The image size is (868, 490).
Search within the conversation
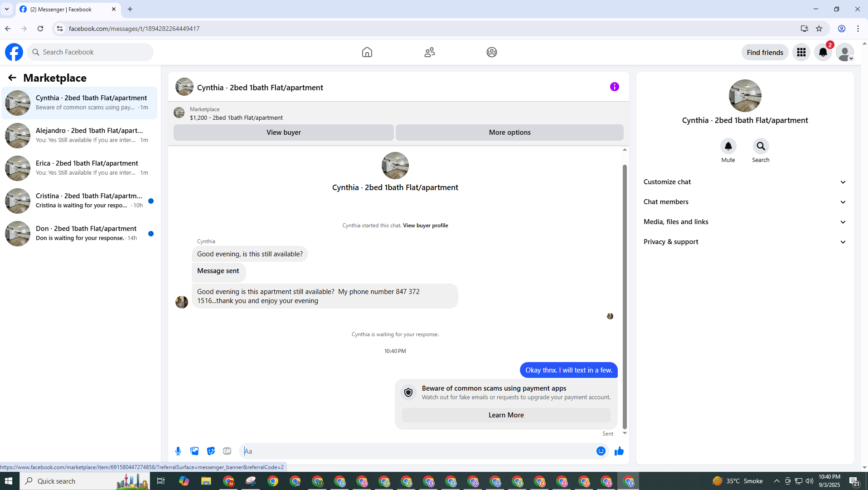coord(761,146)
